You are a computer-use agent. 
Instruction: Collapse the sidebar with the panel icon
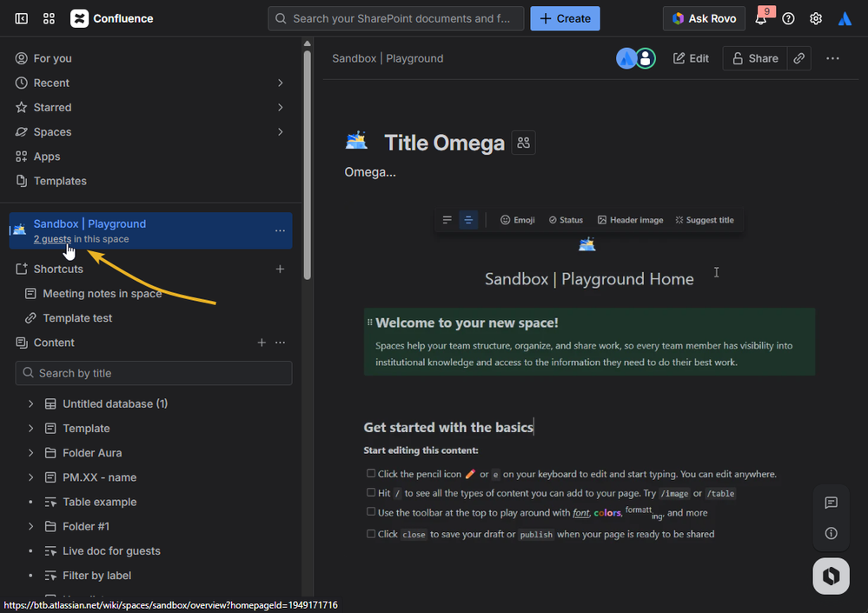point(21,18)
